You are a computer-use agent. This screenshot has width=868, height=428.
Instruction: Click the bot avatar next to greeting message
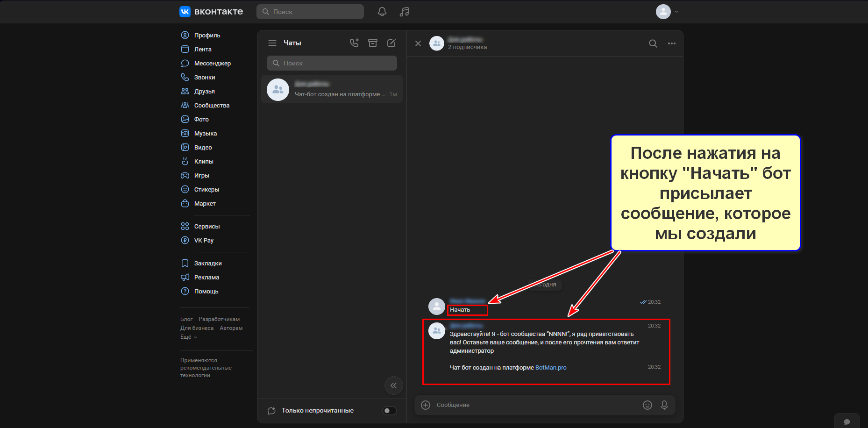pos(437,331)
